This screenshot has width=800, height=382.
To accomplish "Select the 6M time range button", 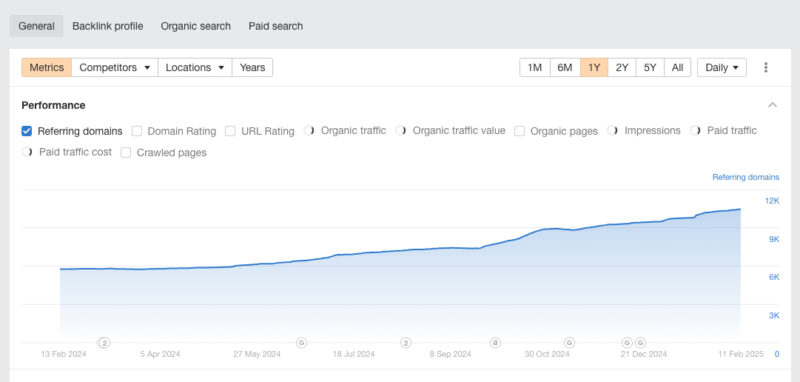I will click(x=565, y=67).
